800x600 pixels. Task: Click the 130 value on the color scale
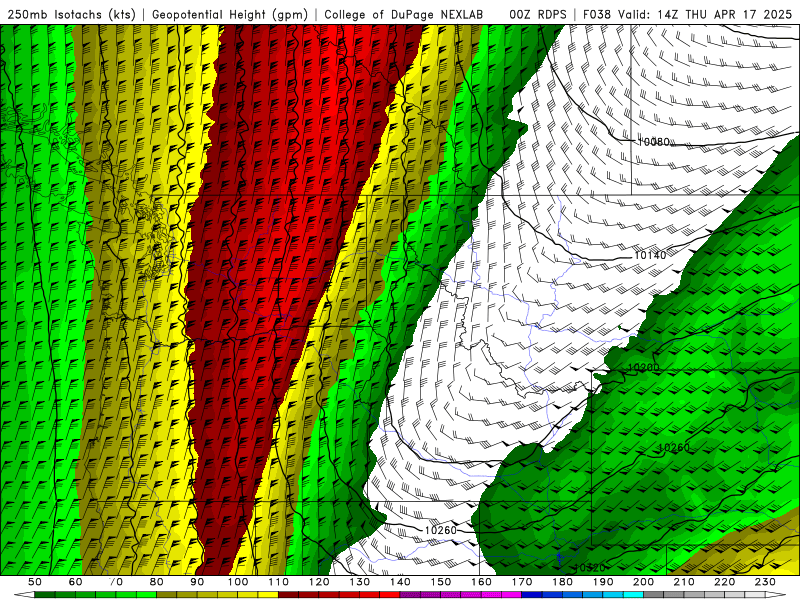tap(360, 582)
